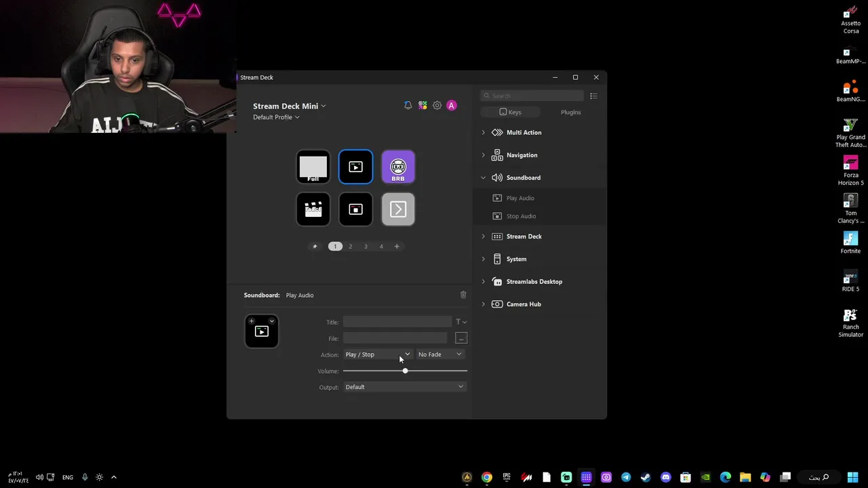Screen dimensions: 868x488
Task: Click the actions Search field
Action: pyautogui.click(x=532, y=96)
